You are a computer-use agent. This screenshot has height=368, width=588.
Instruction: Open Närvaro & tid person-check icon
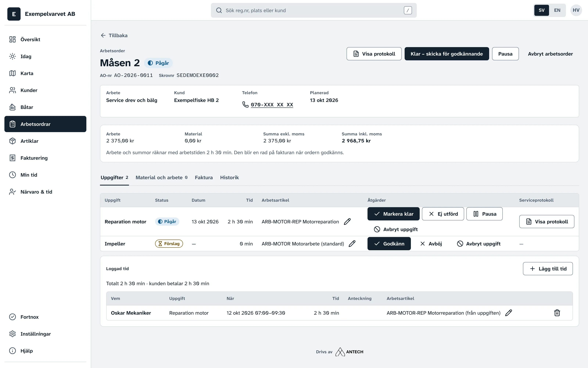click(x=12, y=192)
